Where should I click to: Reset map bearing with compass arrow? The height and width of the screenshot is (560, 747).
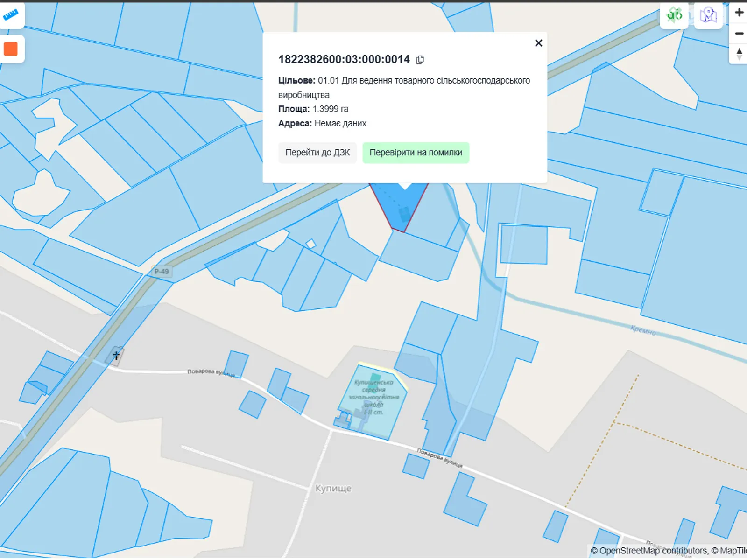739,53
